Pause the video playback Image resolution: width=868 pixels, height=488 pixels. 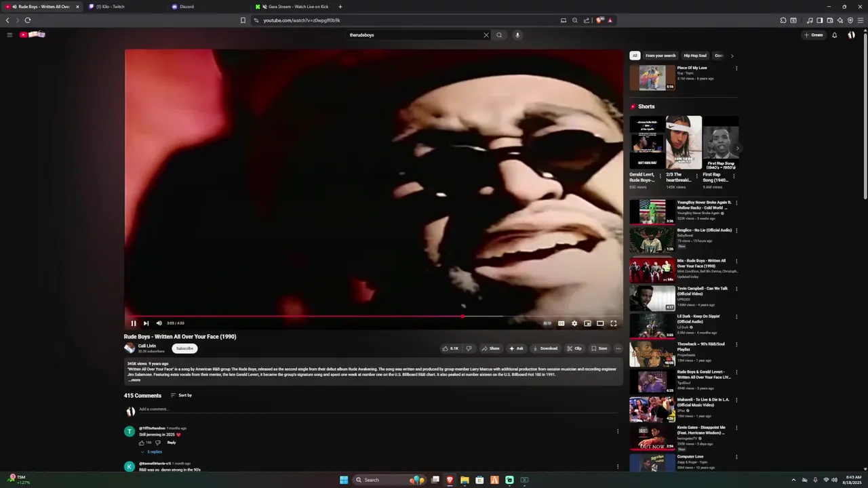tap(134, 323)
